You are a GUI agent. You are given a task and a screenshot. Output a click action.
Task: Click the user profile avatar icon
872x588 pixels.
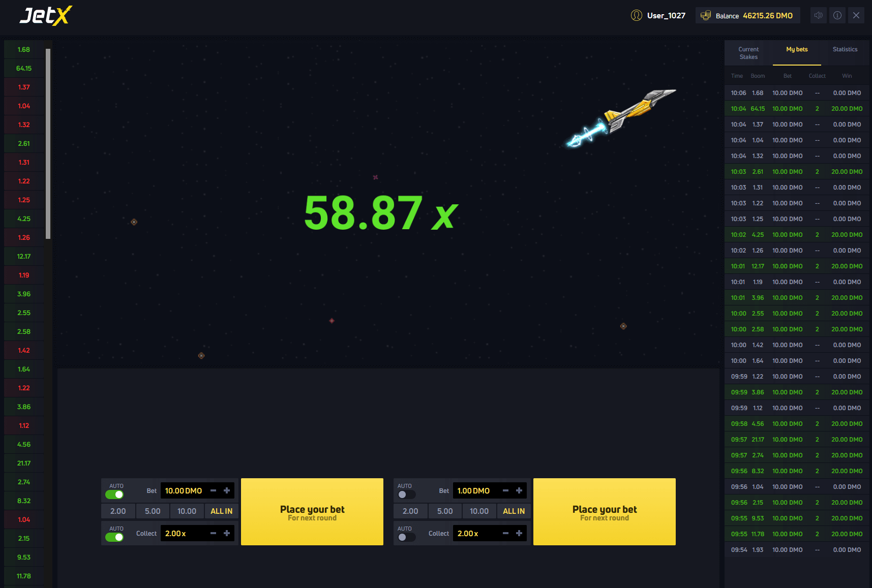(636, 15)
